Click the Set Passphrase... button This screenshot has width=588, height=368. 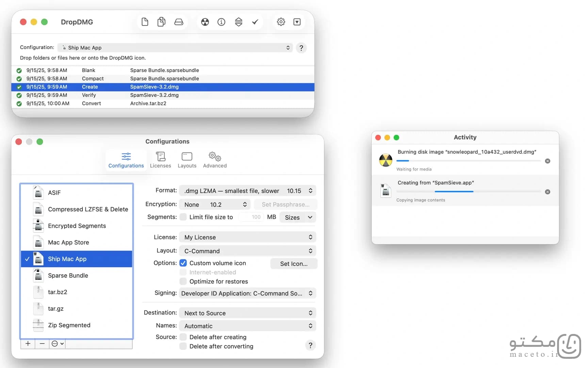[285, 204]
